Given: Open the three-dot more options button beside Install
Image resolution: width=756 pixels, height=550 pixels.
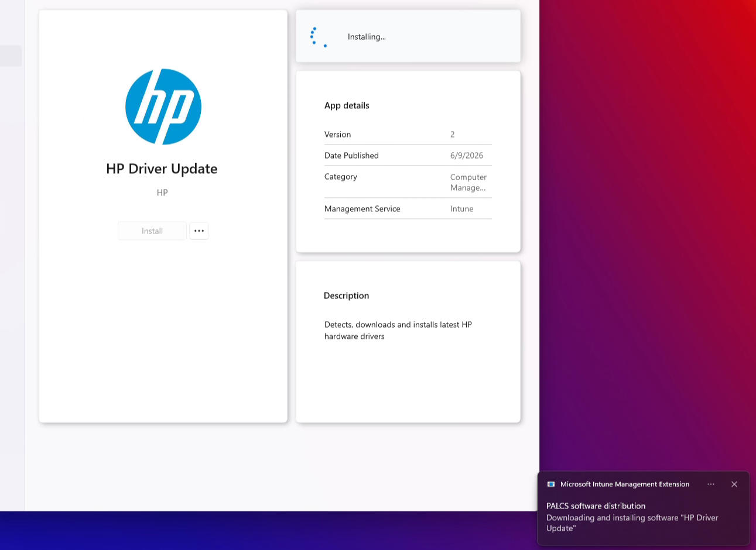Looking at the screenshot, I should 199,231.
